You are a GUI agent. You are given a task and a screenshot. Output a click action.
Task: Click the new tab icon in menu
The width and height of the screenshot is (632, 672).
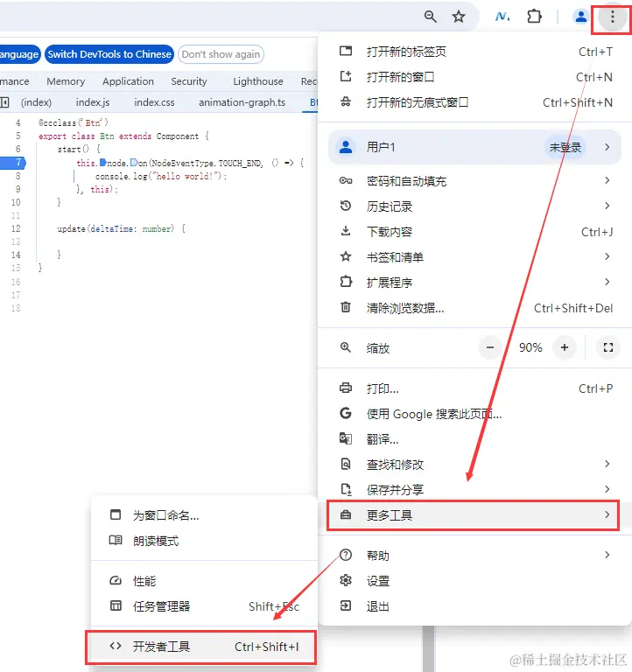point(346,52)
